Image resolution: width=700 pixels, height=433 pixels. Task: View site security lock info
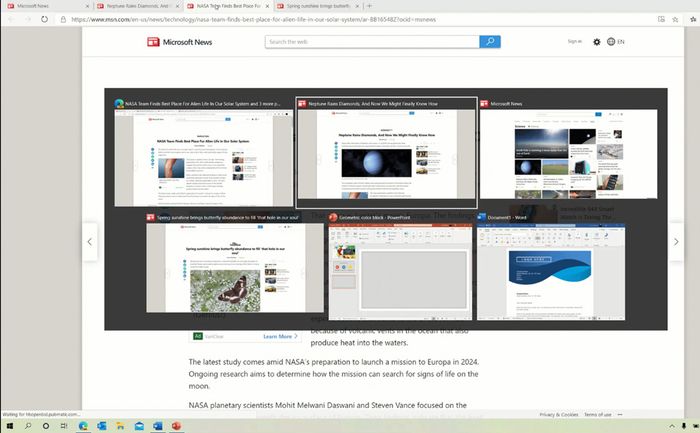tap(63, 19)
